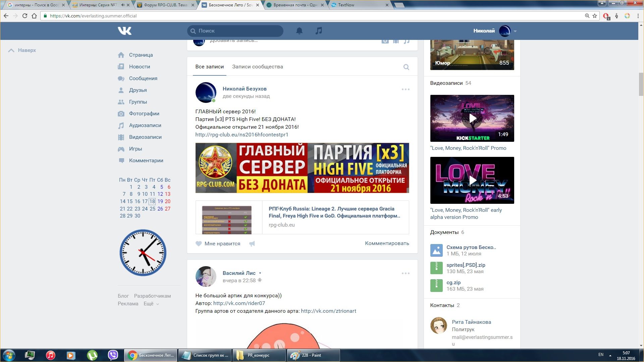Click the Messages icon in the left sidebar
644x362 pixels.
121,78
